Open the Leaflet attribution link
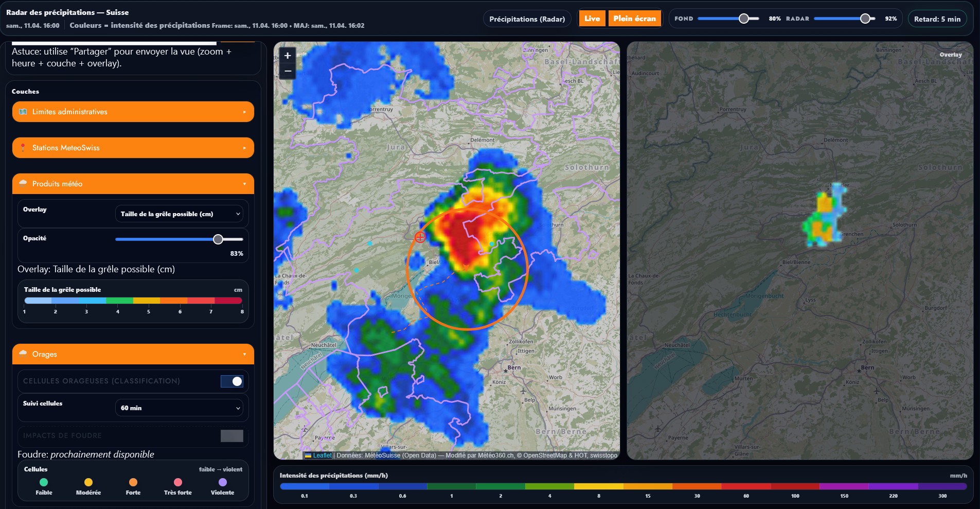This screenshot has height=509, width=980. click(322, 455)
